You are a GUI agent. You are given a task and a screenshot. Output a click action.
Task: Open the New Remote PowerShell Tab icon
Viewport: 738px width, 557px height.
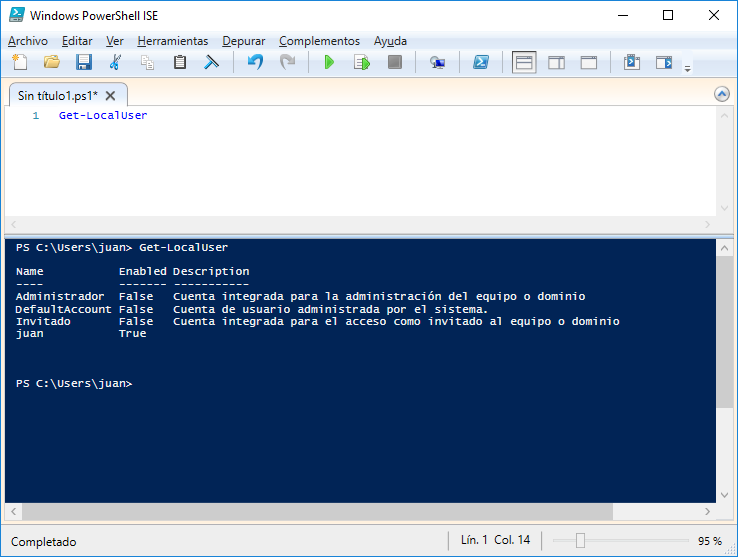437,62
